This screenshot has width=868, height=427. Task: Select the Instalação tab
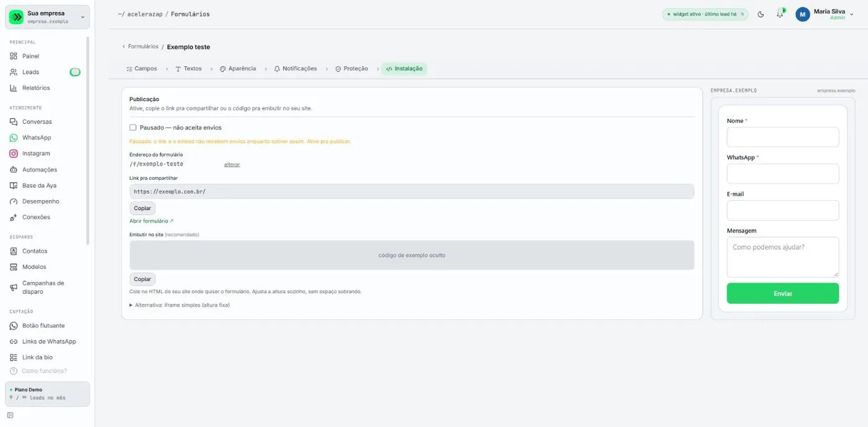[404, 69]
